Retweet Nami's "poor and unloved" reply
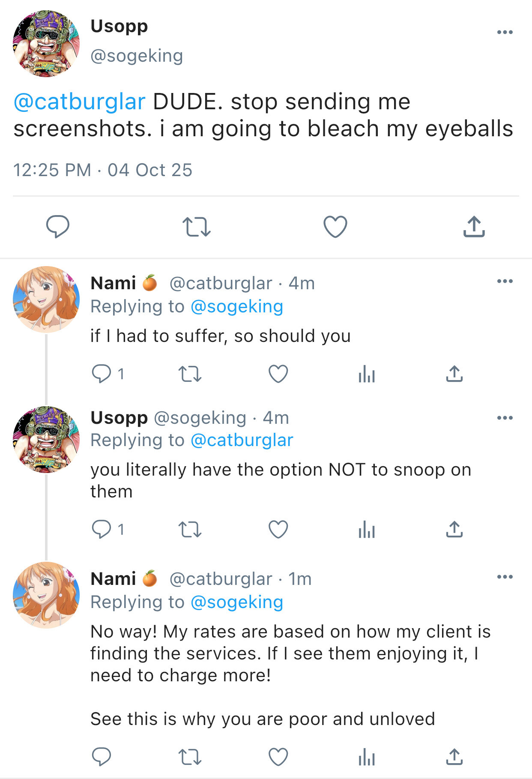 pos(190,757)
